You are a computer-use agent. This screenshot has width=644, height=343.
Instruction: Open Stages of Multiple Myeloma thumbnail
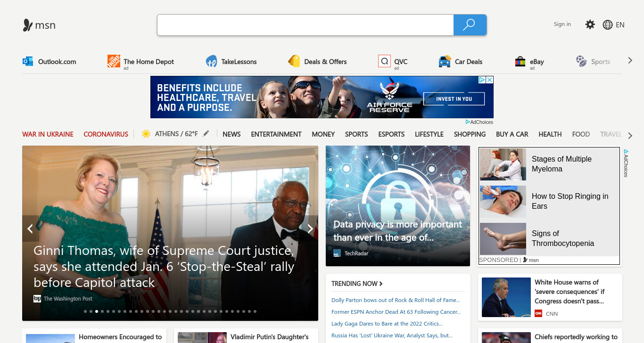point(503,164)
